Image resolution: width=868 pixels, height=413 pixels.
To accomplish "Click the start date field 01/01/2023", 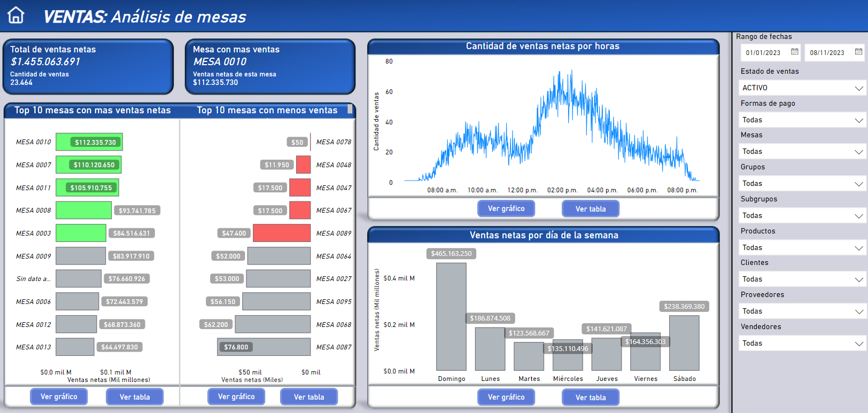I will (763, 52).
